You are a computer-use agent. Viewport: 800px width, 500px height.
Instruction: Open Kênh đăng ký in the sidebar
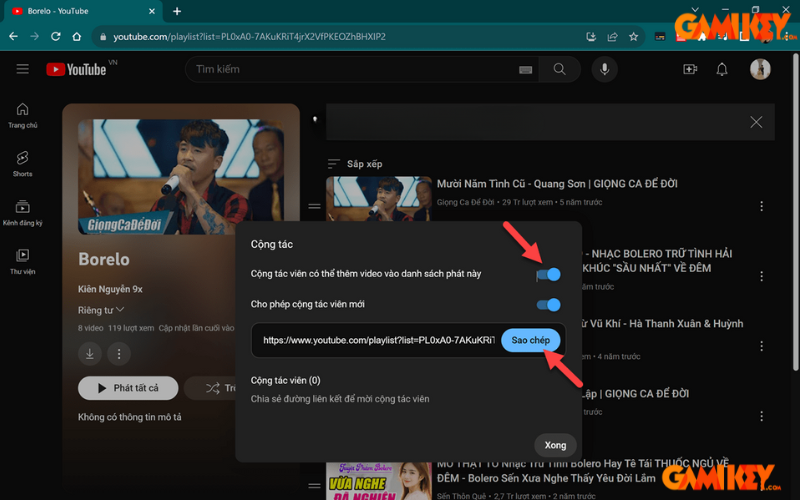coord(22,213)
